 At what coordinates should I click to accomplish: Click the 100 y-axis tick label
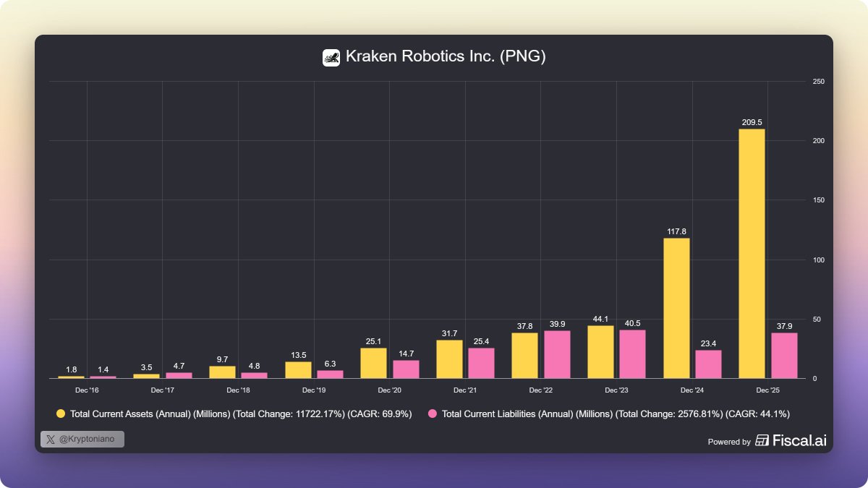coord(818,260)
